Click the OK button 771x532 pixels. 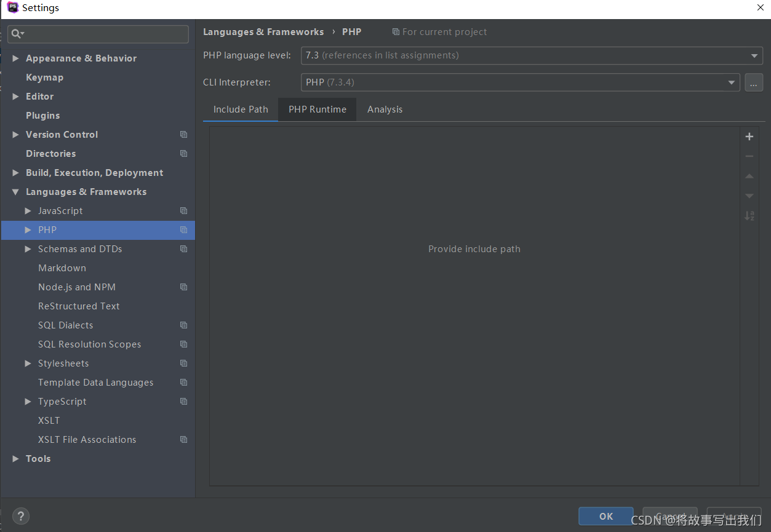pyautogui.click(x=606, y=516)
